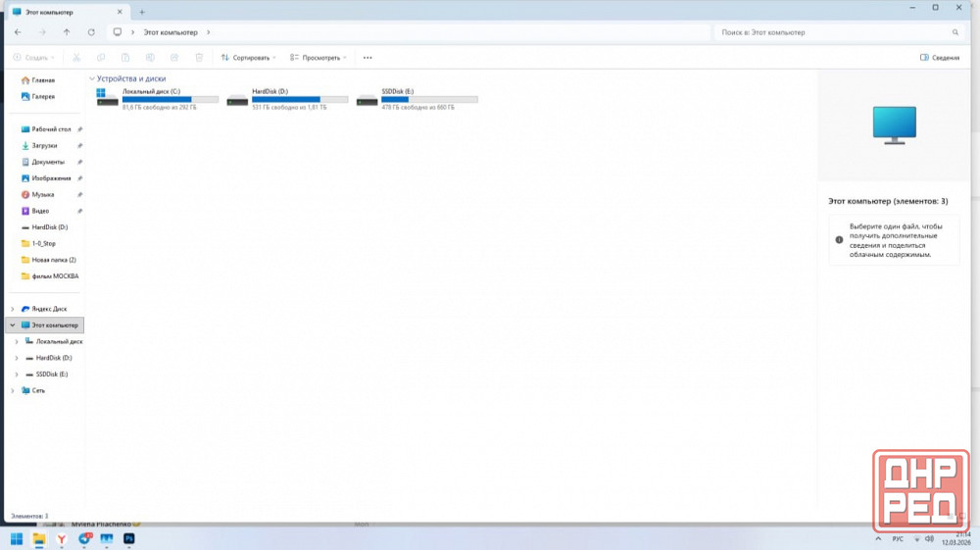Open a new tab with plus button

[x=142, y=12]
